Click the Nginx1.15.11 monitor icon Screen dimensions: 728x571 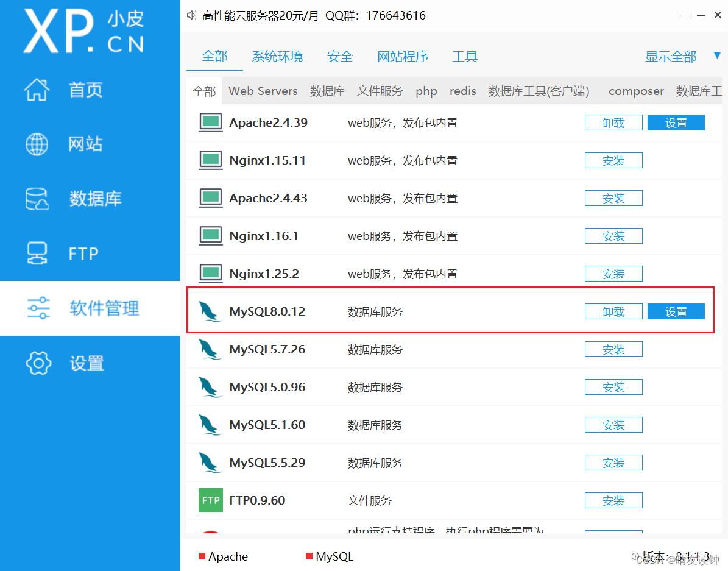[x=210, y=160]
